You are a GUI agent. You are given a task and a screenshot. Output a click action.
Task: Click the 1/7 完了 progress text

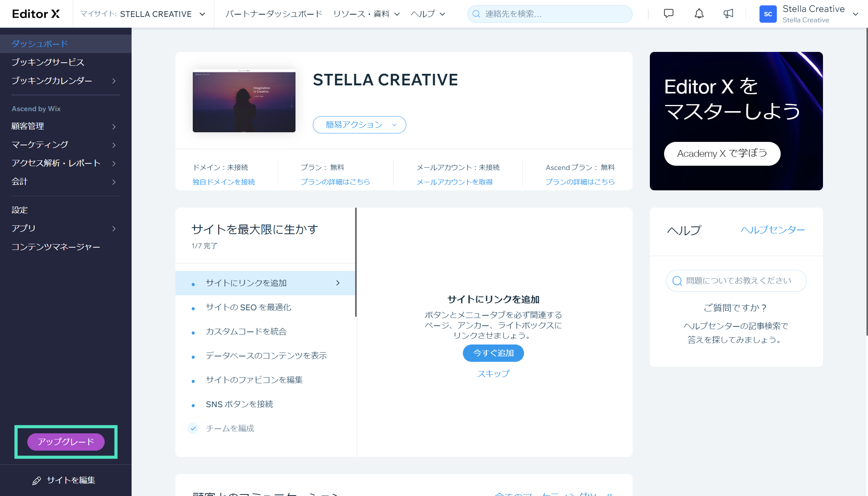[204, 246]
